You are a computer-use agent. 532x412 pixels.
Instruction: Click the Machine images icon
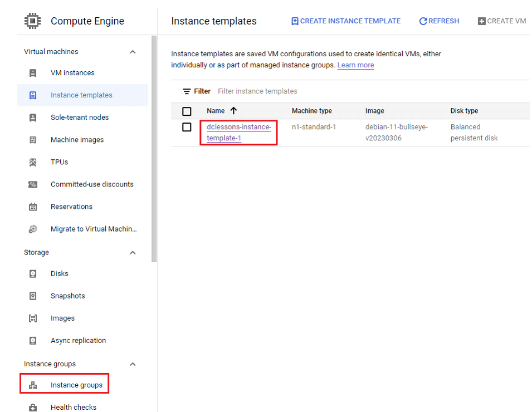pos(33,140)
